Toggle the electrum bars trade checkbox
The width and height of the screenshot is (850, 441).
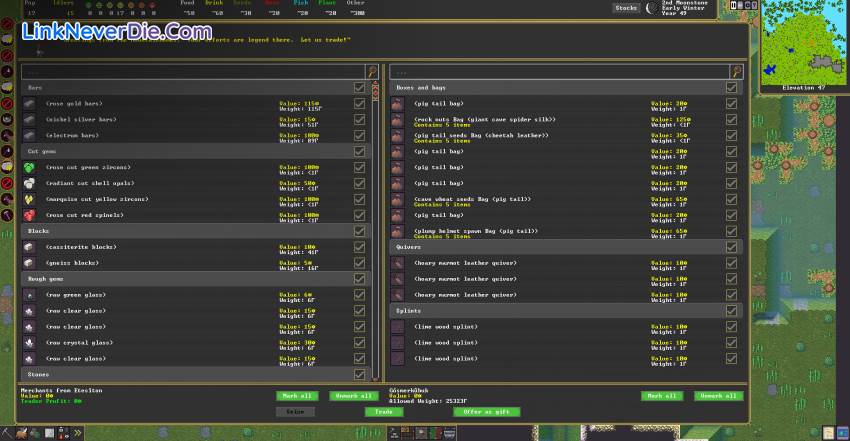pyautogui.click(x=360, y=135)
